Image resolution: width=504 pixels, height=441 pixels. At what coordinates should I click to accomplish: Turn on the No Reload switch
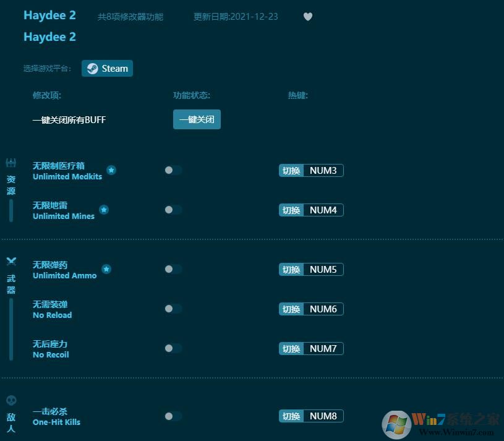coord(173,309)
